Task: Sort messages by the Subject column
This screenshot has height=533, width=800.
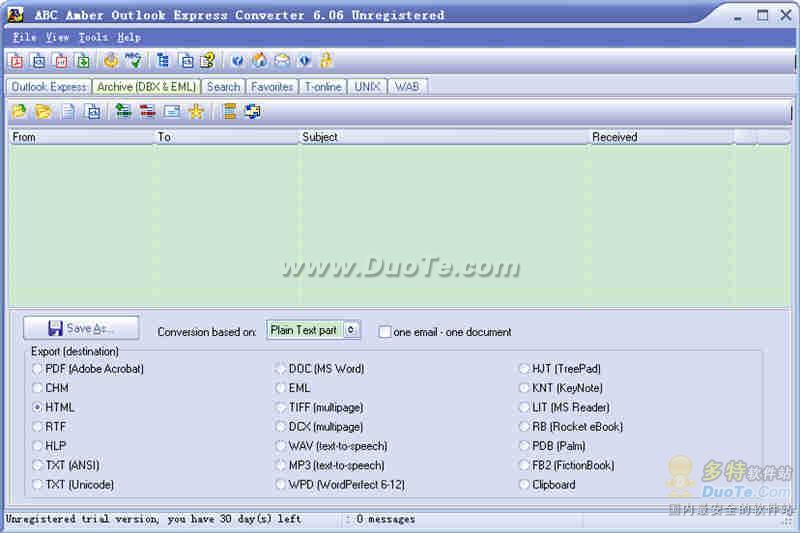Action: click(x=443, y=137)
